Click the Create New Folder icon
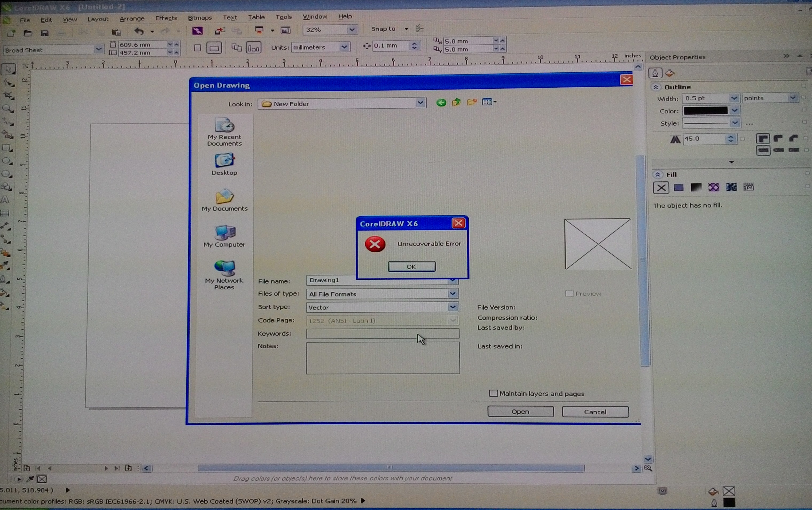The height and width of the screenshot is (510, 812). point(472,102)
